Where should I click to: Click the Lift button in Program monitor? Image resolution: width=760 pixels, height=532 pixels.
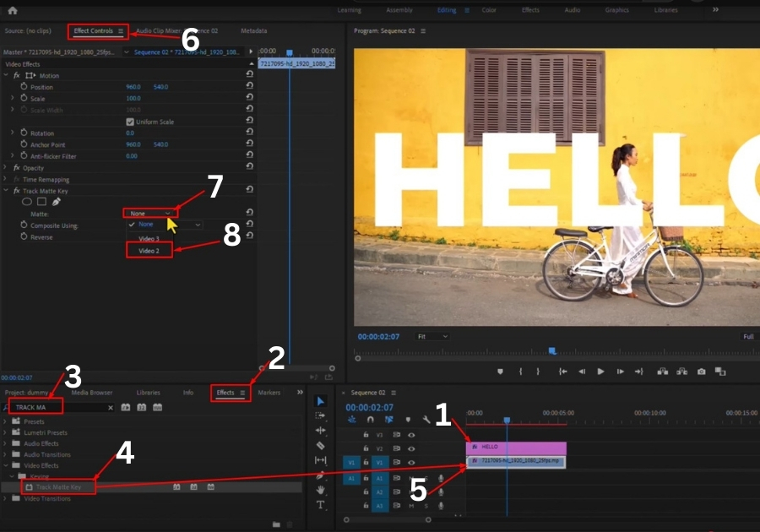click(x=662, y=372)
